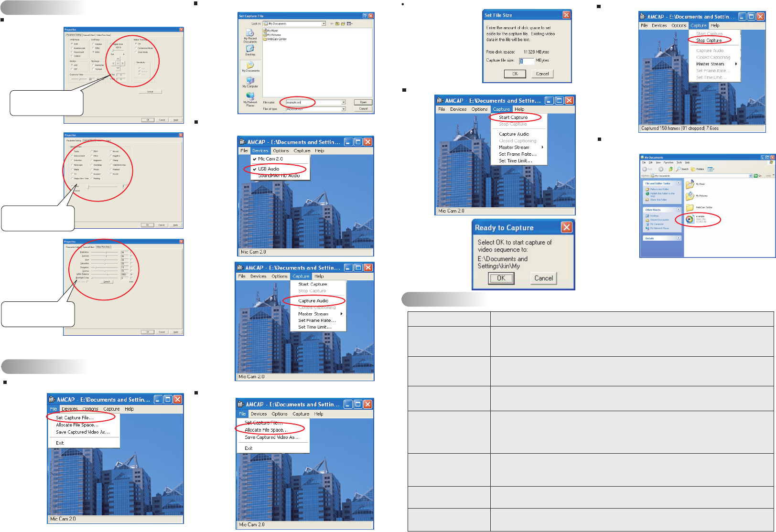Select My Pictures folder in Set Capture File list

click(x=272, y=35)
